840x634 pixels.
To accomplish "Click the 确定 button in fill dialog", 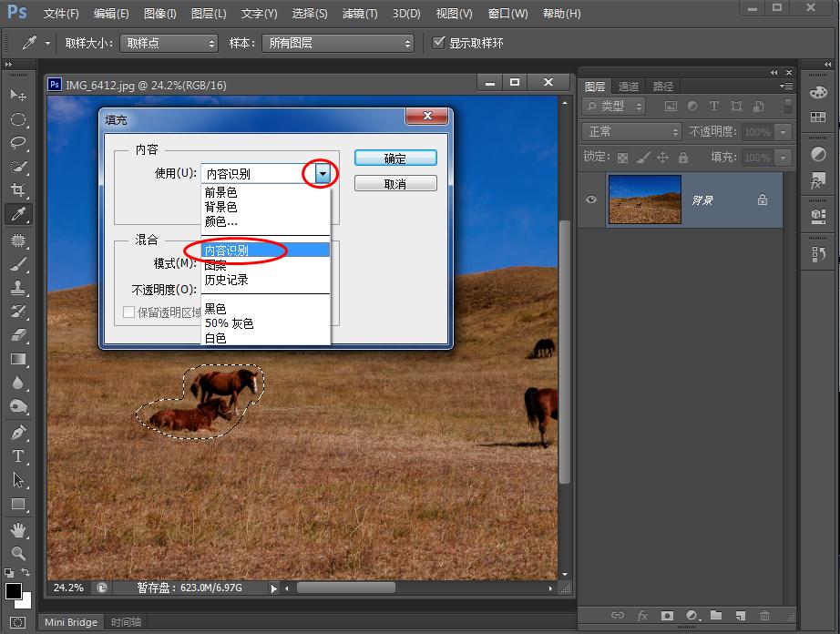I will pyautogui.click(x=395, y=158).
